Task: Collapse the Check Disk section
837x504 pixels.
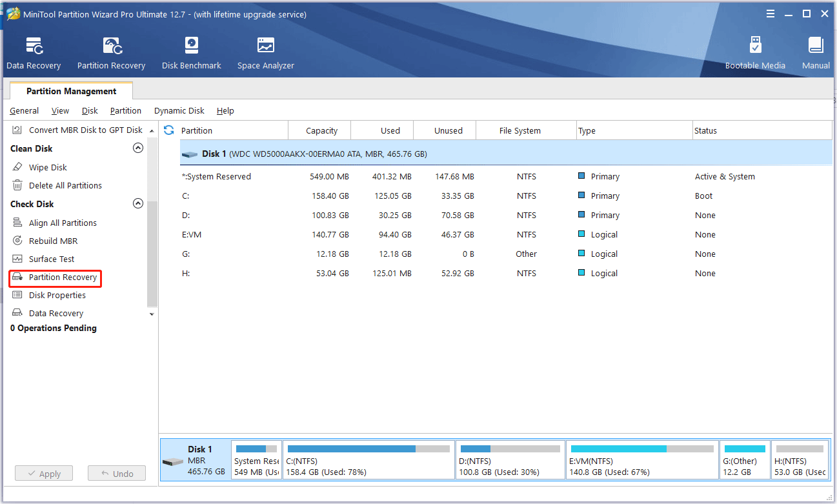Action: [137, 203]
